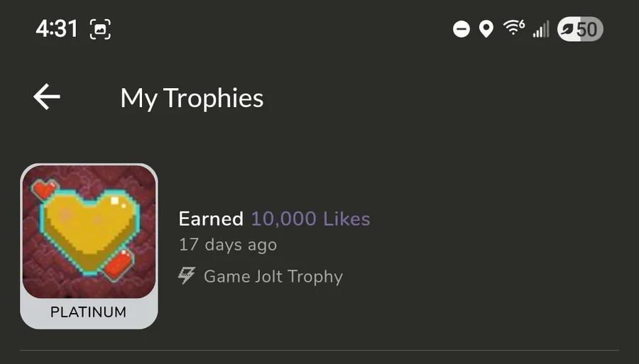This screenshot has width=639, height=364.
Task: Tap the Game Jolt lightning bolt icon
Action: pos(187,276)
